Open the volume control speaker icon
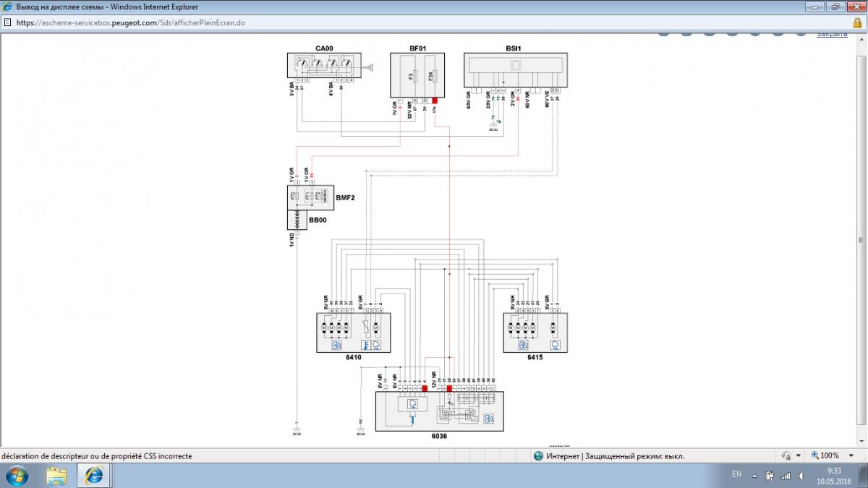This screenshot has width=868, height=488. click(x=802, y=475)
